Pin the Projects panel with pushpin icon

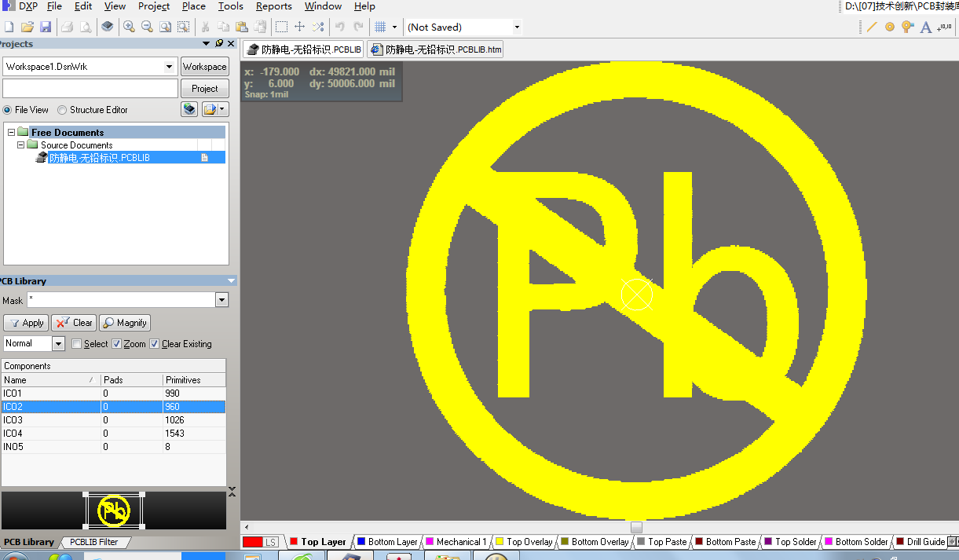point(218,44)
